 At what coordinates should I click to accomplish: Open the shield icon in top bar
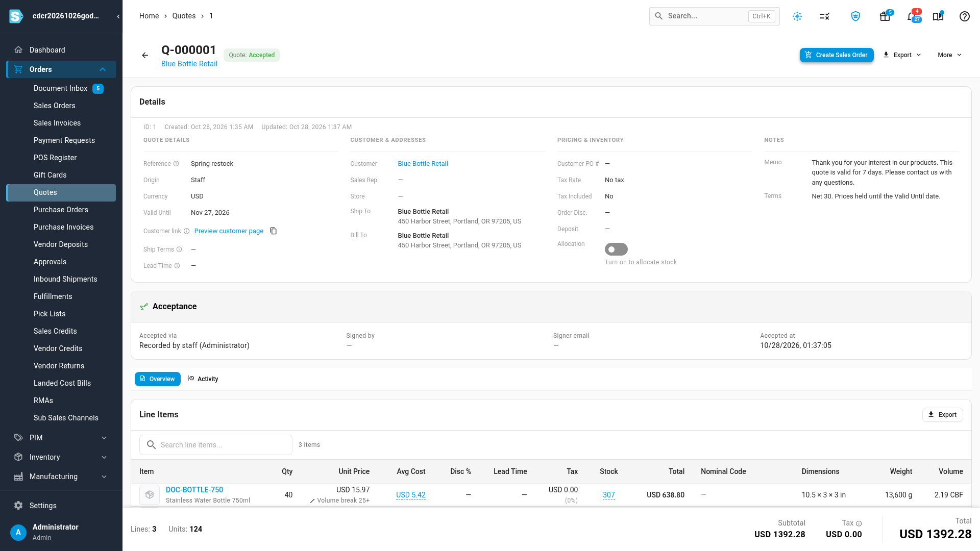point(855,16)
